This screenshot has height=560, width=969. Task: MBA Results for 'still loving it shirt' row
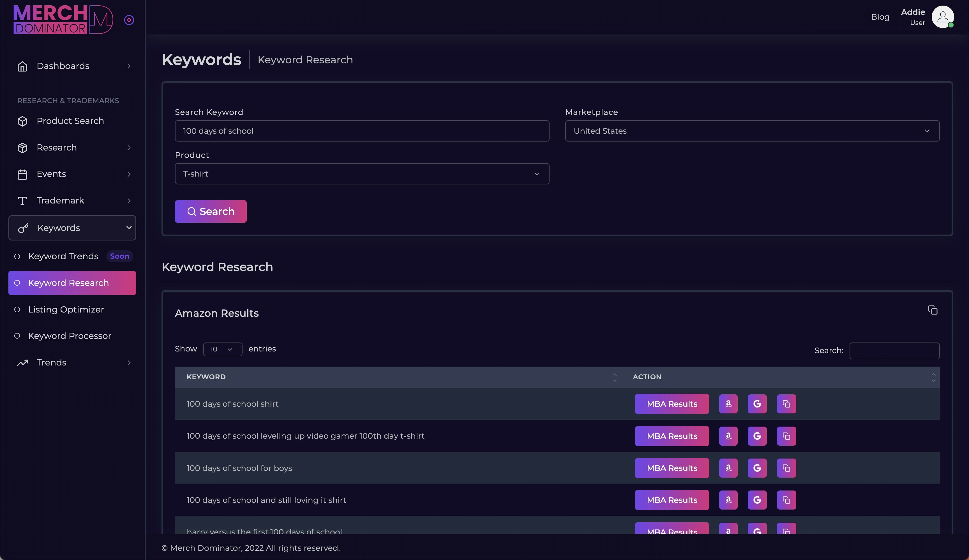click(672, 500)
